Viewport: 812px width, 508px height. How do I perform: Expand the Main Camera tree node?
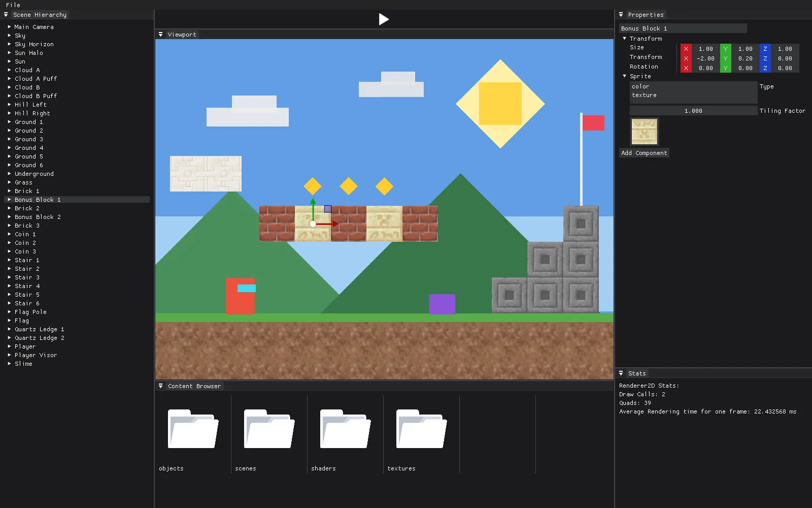pyautogui.click(x=9, y=27)
